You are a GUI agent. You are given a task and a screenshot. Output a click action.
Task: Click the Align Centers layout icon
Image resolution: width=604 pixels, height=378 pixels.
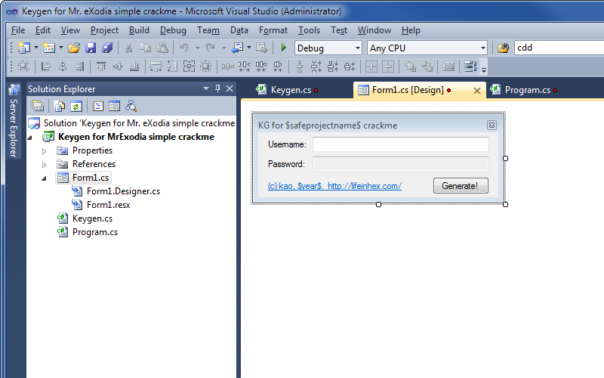pyautogui.click(x=62, y=67)
